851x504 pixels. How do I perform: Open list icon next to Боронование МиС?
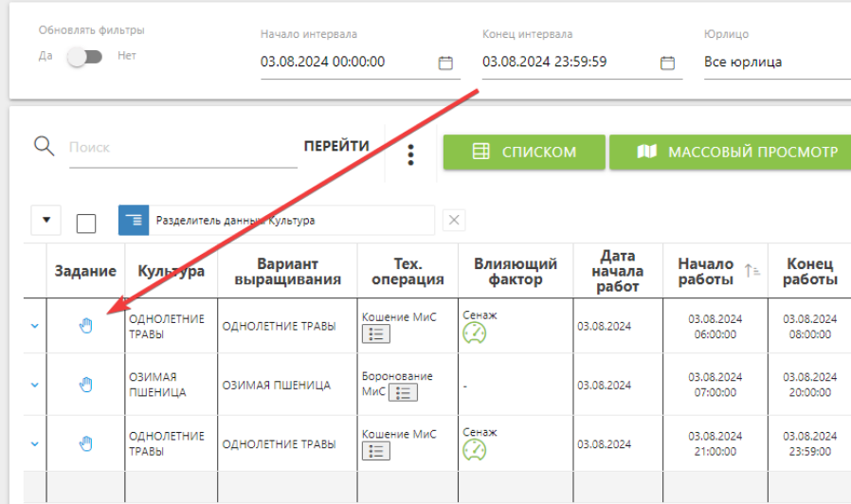pyautogui.click(x=404, y=392)
